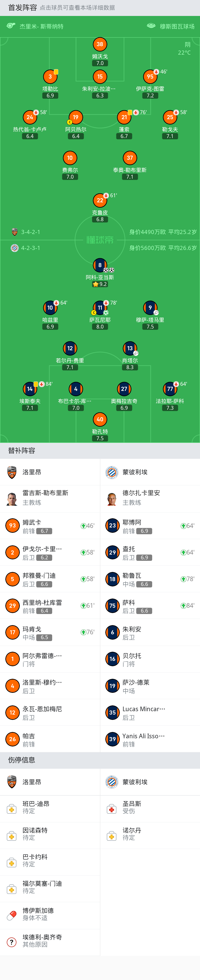
Task: Click player 38 姆沃戈 jersey icon
Action: 100,44
